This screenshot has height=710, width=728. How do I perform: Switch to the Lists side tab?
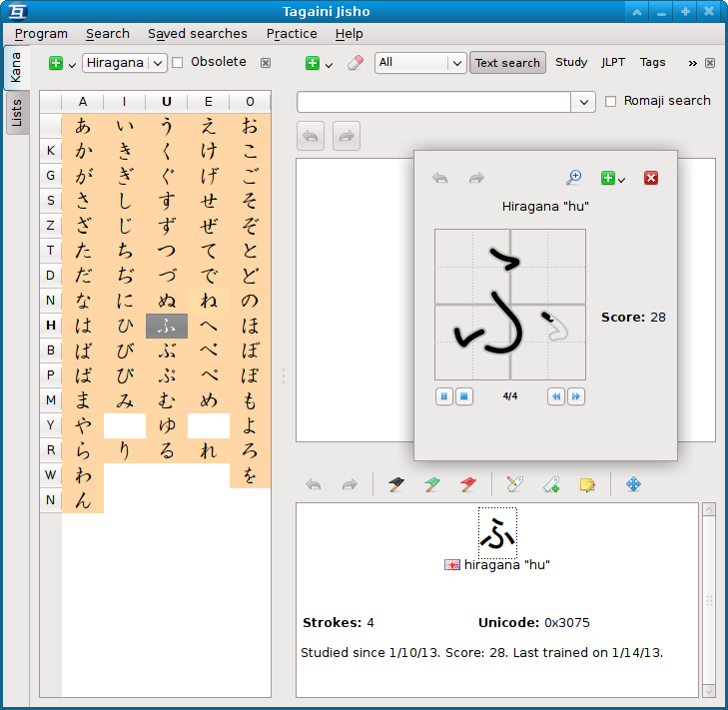point(16,113)
